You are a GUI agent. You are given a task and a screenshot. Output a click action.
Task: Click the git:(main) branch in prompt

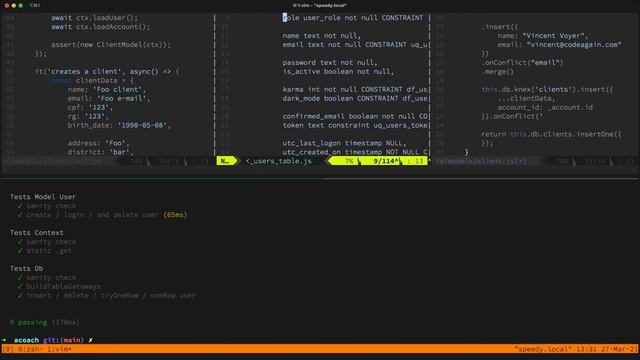[x=63, y=340]
